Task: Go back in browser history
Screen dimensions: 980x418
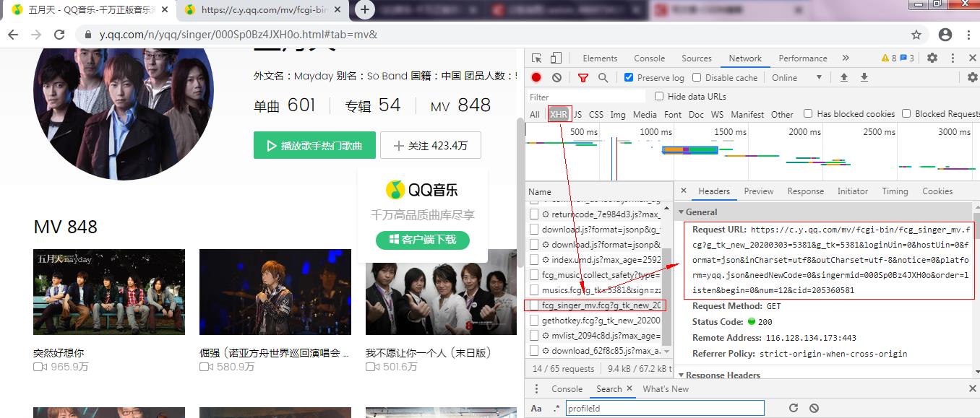Action: point(14,35)
